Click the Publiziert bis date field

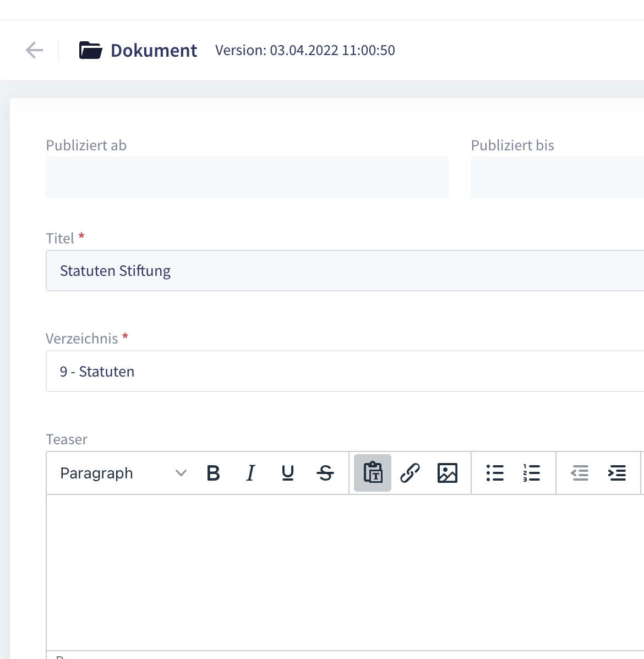click(x=557, y=177)
